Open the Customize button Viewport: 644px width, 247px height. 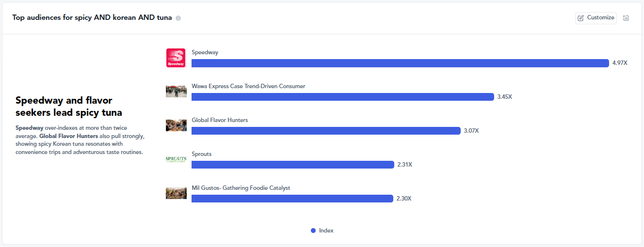click(596, 18)
